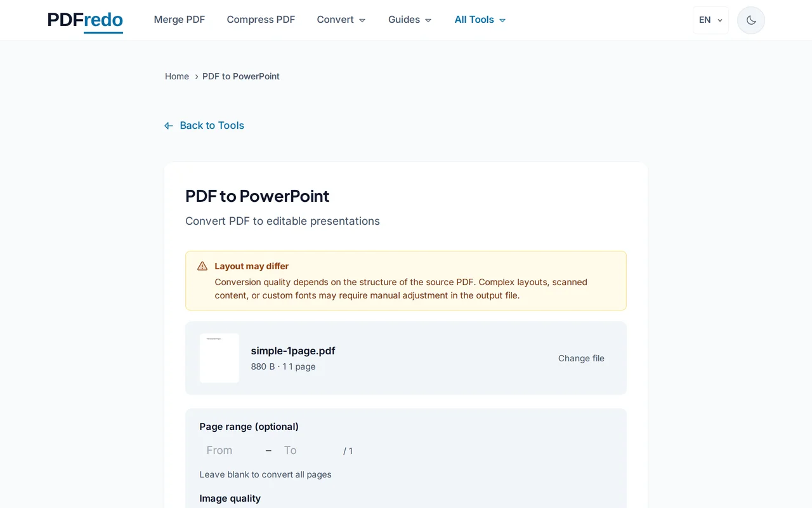Select Merge PDF in the navigation bar

point(180,20)
